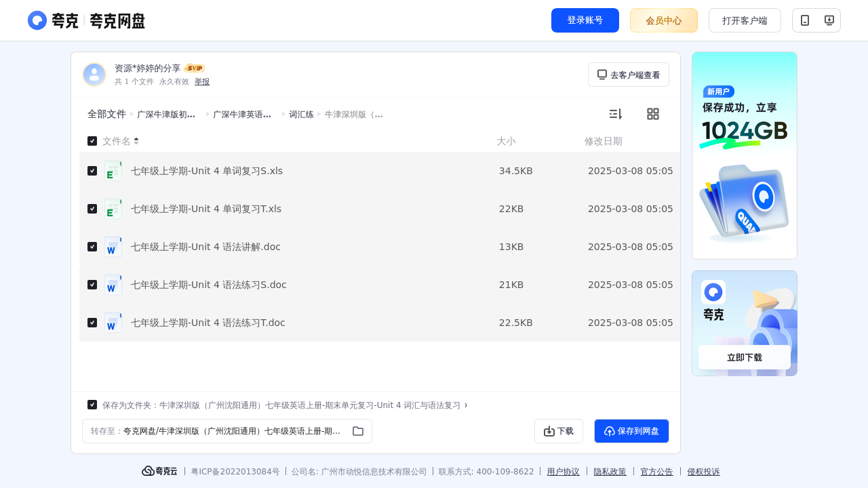Go to 广深牛津版初... breadcrumb
The width and height of the screenshot is (868, 488).
pos(166,115)
